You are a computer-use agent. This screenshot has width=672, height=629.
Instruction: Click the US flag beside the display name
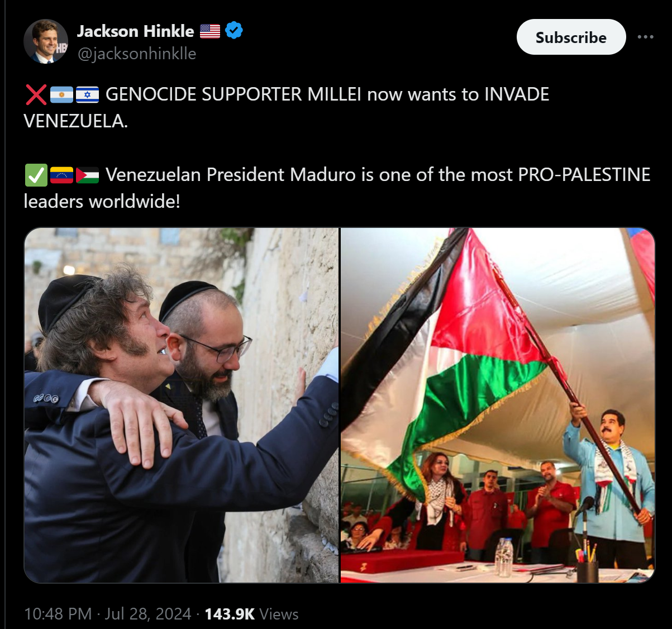coord(209,31)
